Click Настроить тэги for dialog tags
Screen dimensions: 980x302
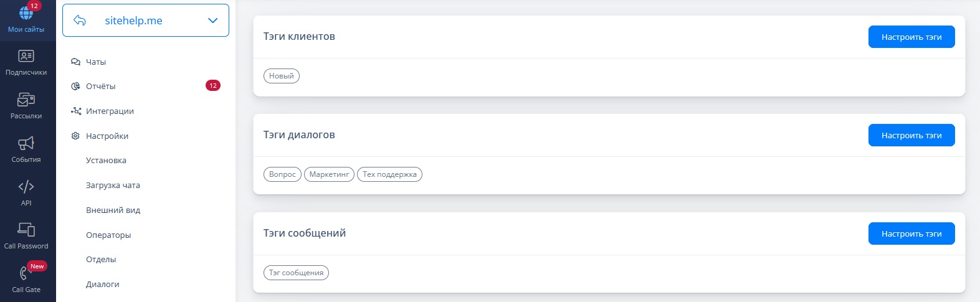[911, 135]
